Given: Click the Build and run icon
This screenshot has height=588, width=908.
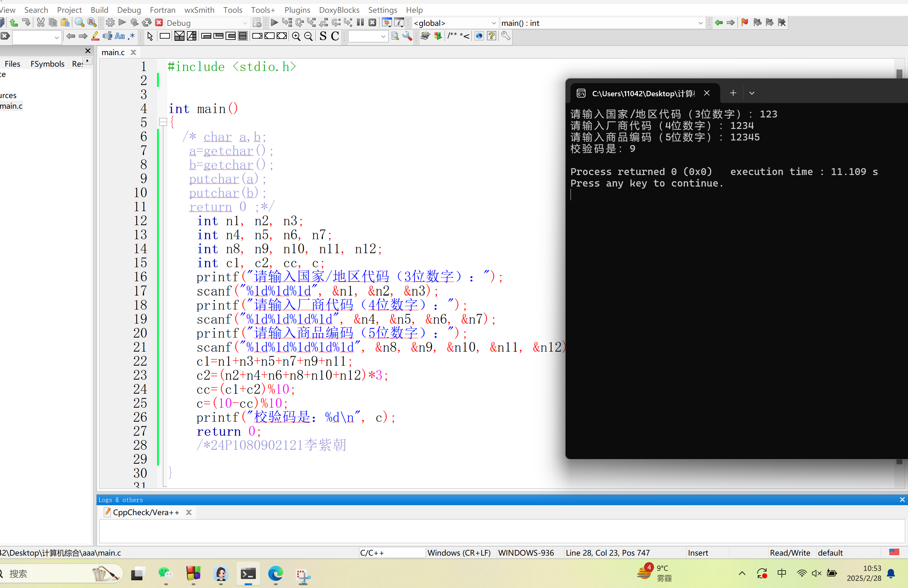Looking at the screenshot, I should 134,22.
